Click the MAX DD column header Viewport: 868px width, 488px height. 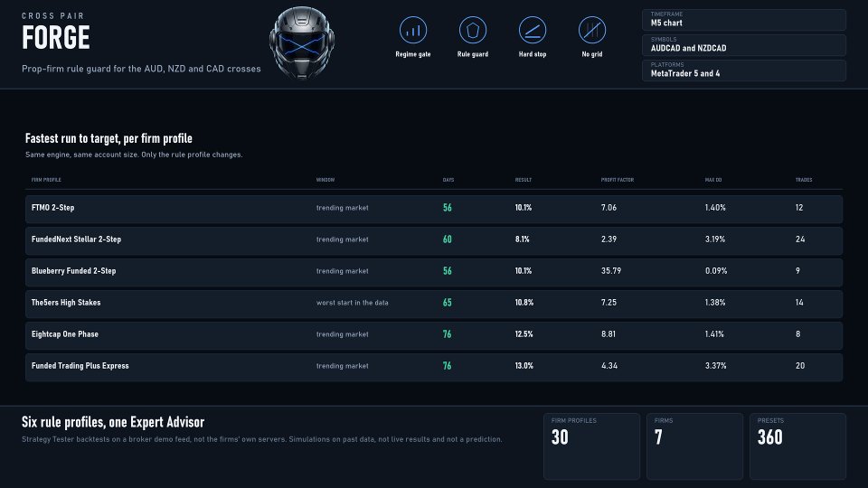pyautogui.click(x=713, y=180)
